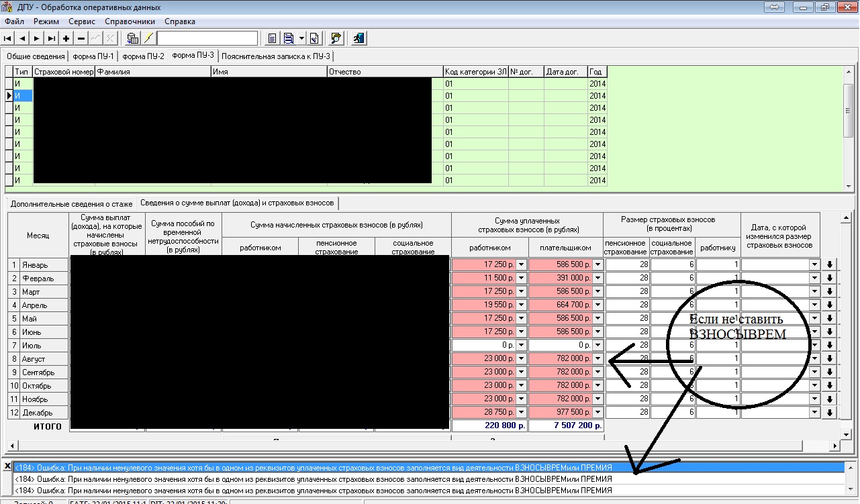
Task: Add a new record with the plus icon
Action: (66, 38)
